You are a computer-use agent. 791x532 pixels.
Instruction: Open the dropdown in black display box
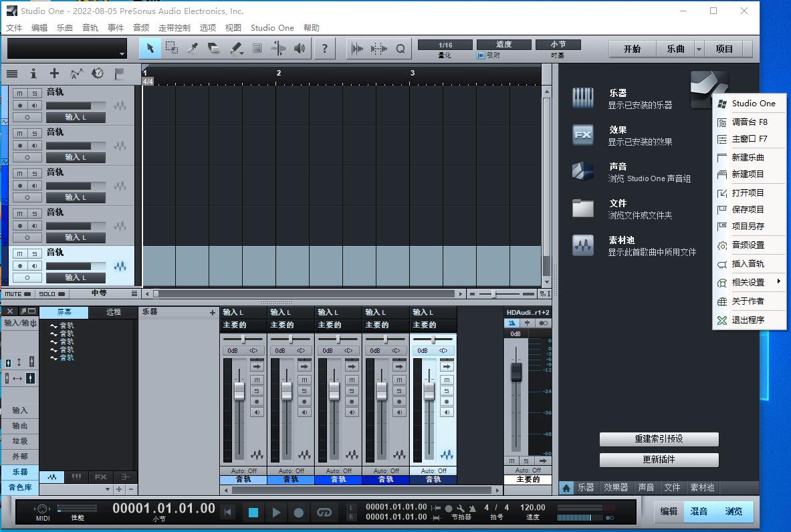[x=122, y=54]
